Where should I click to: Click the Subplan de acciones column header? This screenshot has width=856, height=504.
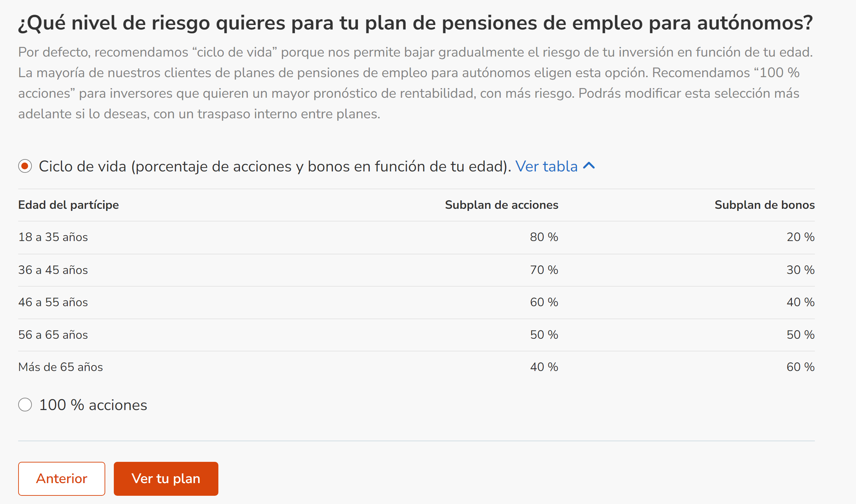(x=502, y=205)
